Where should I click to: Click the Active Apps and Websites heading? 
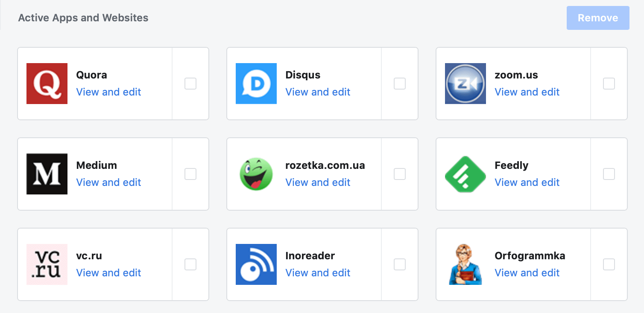pos(83,18)
